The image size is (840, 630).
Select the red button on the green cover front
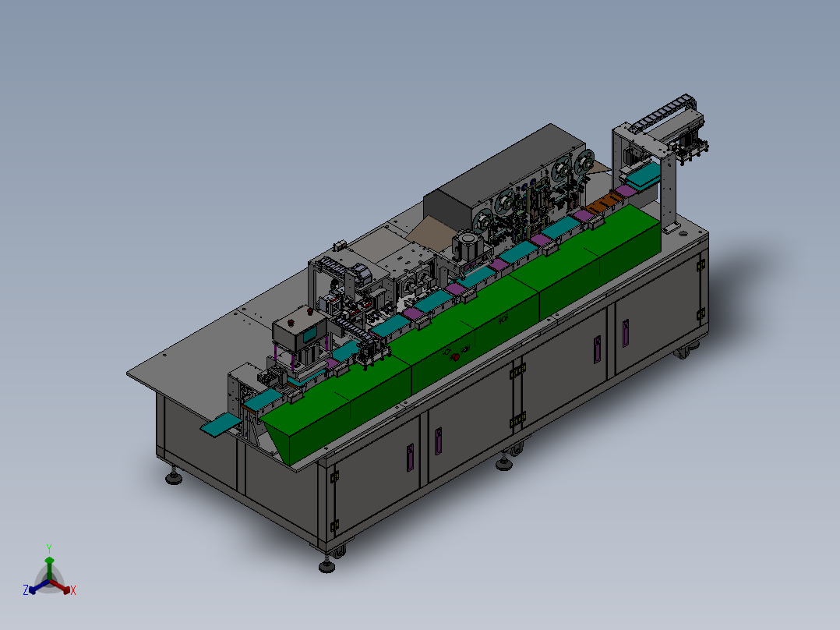coord(455,356)
